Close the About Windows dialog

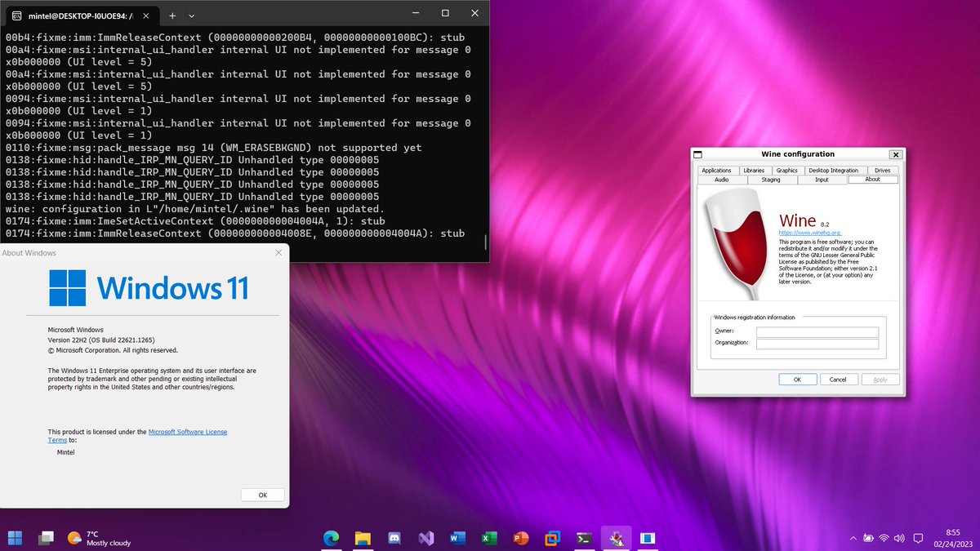[278, 253]
